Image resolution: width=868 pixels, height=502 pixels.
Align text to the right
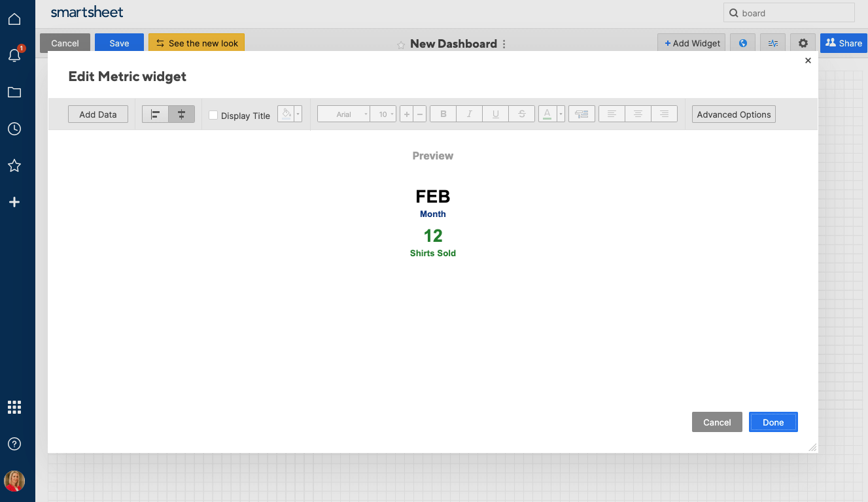pos(664,114)
